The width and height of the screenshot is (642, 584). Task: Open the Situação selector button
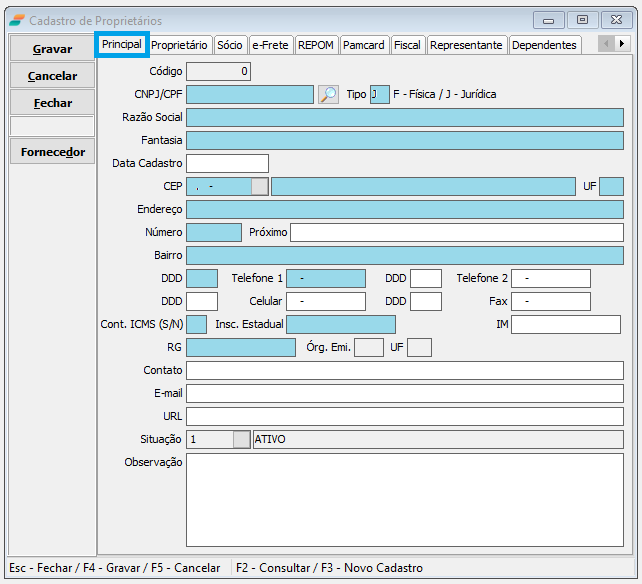point(241,439)
